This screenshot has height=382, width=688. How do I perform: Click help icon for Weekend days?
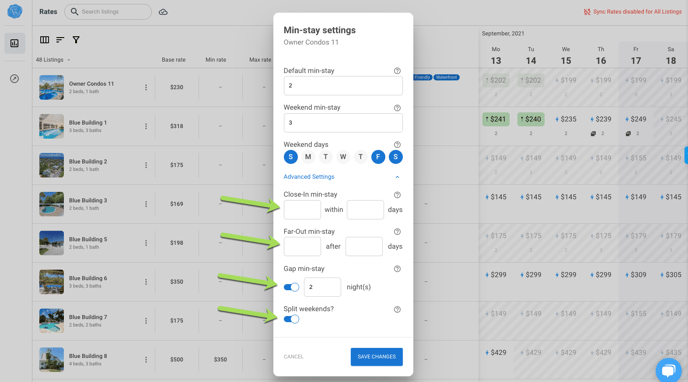[397, 145]
